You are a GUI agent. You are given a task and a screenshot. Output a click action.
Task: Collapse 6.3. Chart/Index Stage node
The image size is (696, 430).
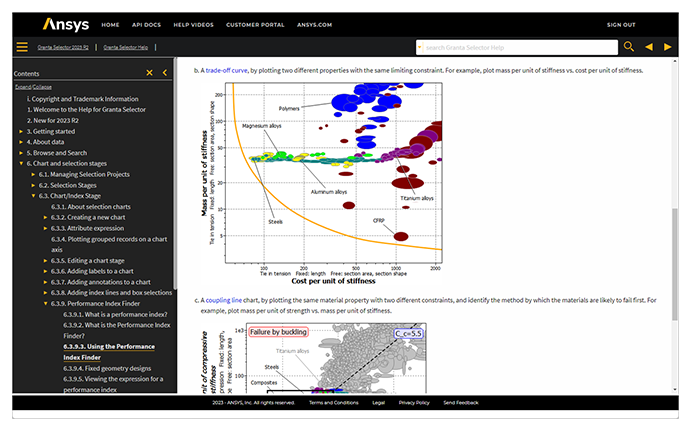click(33, 196)
